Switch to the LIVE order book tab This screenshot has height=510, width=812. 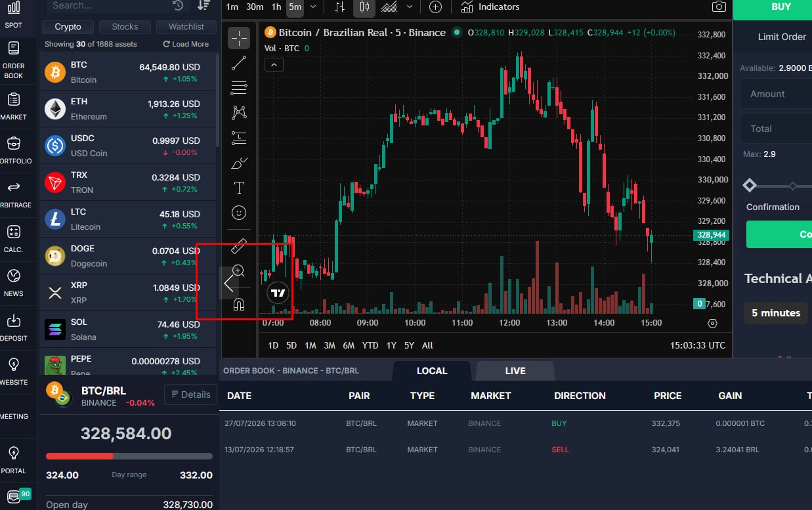[x=515, y=371]
